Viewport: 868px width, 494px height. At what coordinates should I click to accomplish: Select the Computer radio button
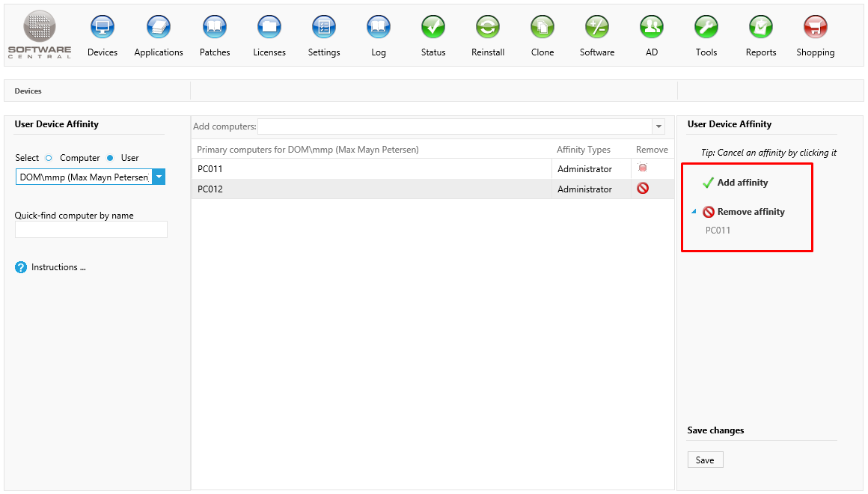pyautogui.click(x=49, y=158)
